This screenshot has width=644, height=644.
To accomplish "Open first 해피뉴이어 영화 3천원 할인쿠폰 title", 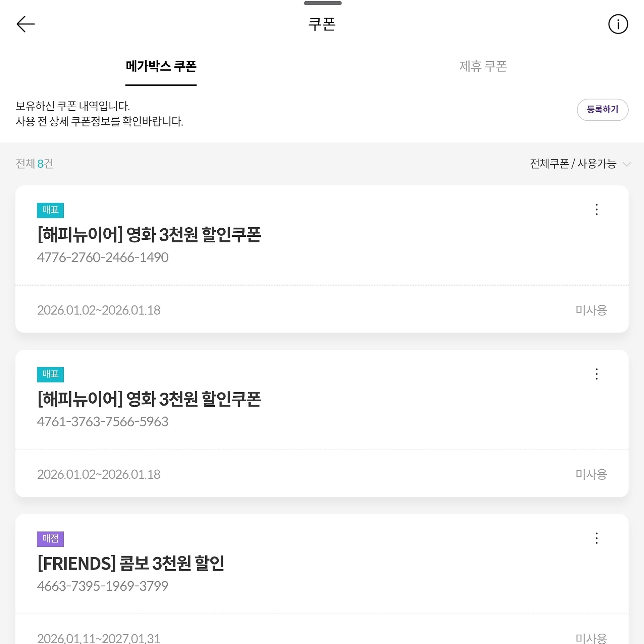I will 149,234.
